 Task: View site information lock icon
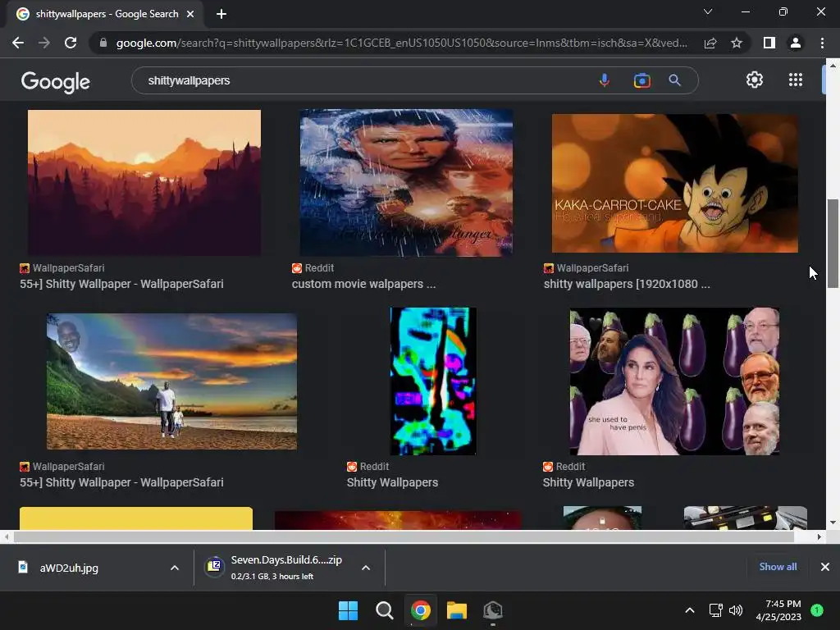click(x=103, y=43)
